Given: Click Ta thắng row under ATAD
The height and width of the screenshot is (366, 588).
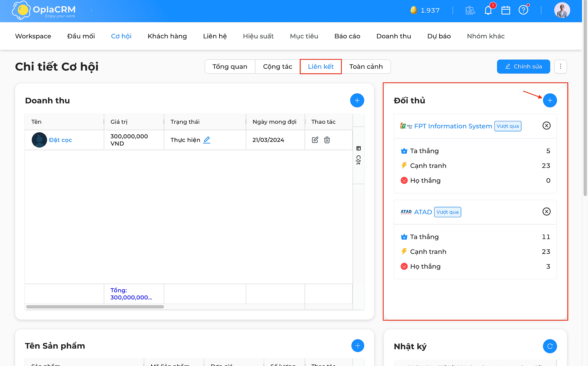Looking at the screenshot, I should point(475,236).
